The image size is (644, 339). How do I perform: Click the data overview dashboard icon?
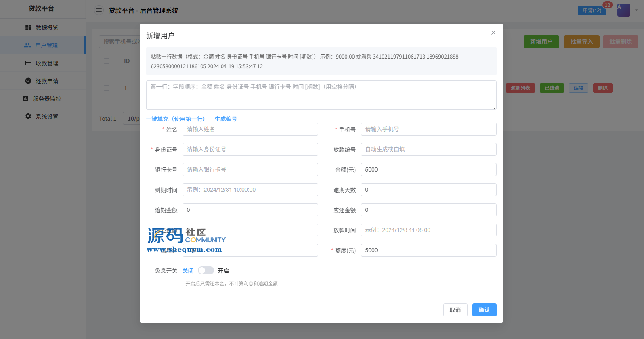pos(28,27)
